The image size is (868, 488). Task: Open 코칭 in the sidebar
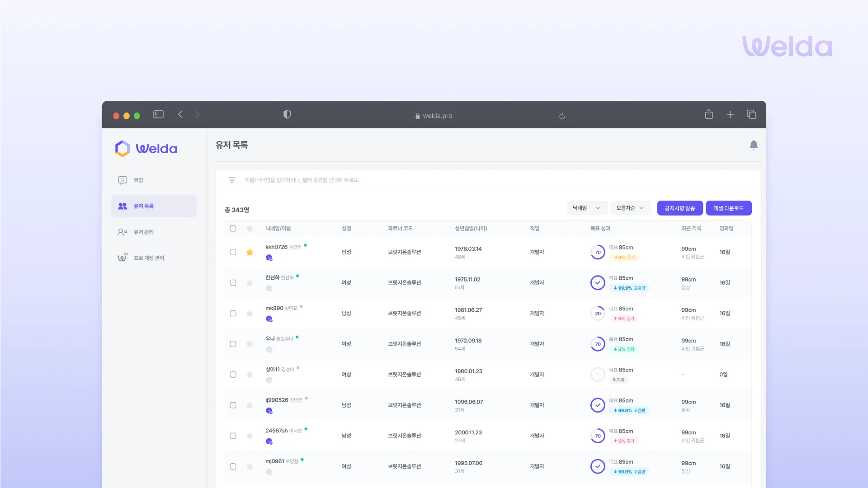(154, 180)
